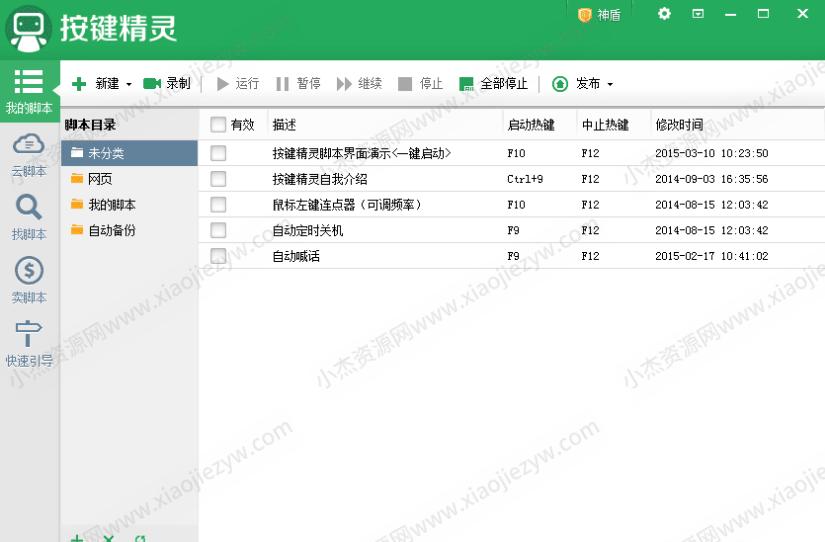The height and width of the screenshot is (542, 825).
Task: Sort by the 描述 column header
Action: [284, 125]
